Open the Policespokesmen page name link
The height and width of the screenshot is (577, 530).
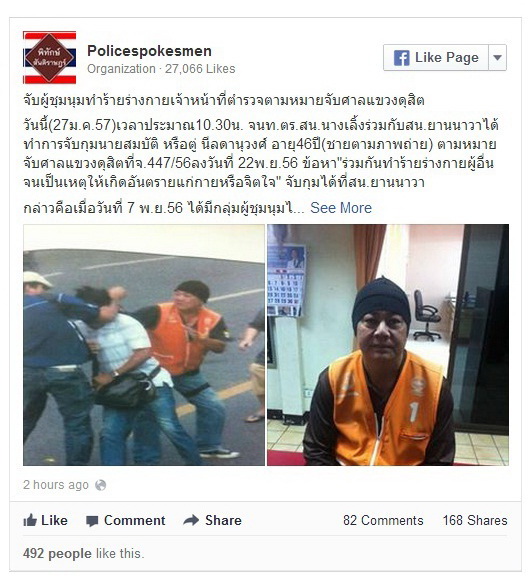coord(149,51)
